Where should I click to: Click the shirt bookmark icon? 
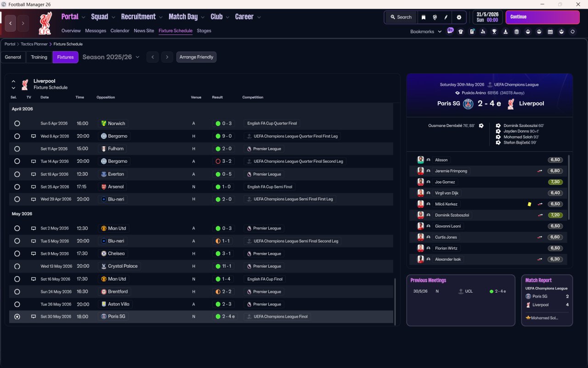click(461, 32)
